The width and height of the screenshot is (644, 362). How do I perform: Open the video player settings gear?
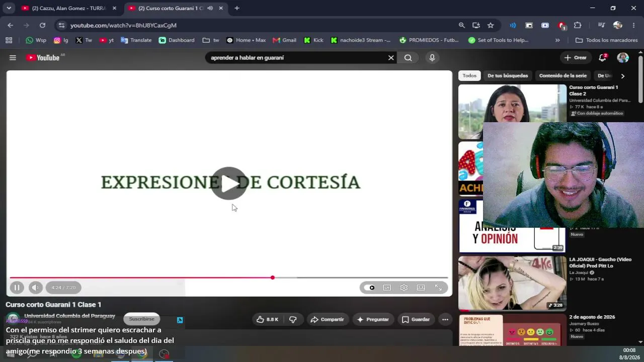point(404,288)
